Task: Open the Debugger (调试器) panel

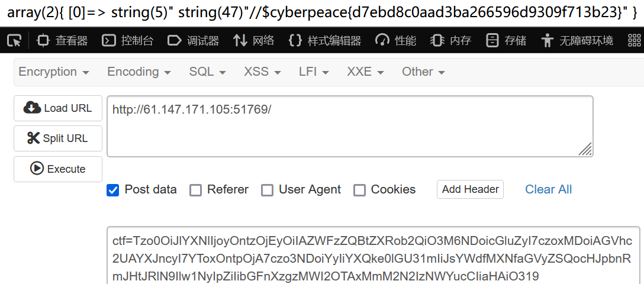Action: 194,41
